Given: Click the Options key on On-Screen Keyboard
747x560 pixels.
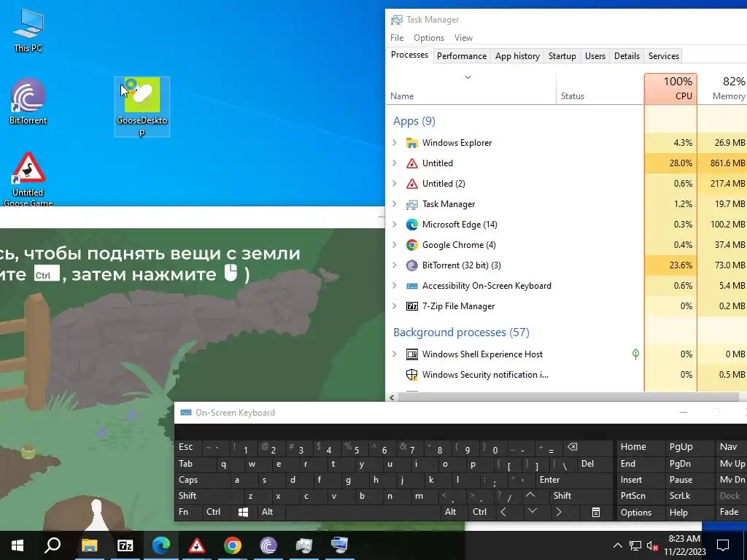Looking at the screenshot, I should (640, 513).
